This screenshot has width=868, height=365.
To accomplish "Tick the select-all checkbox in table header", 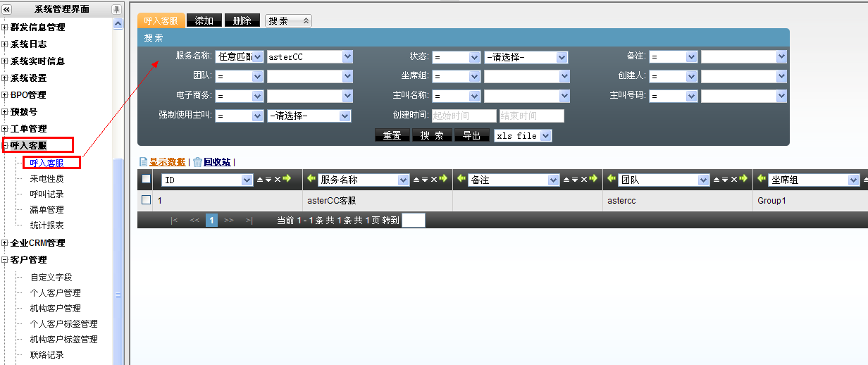I will (147, 179).
